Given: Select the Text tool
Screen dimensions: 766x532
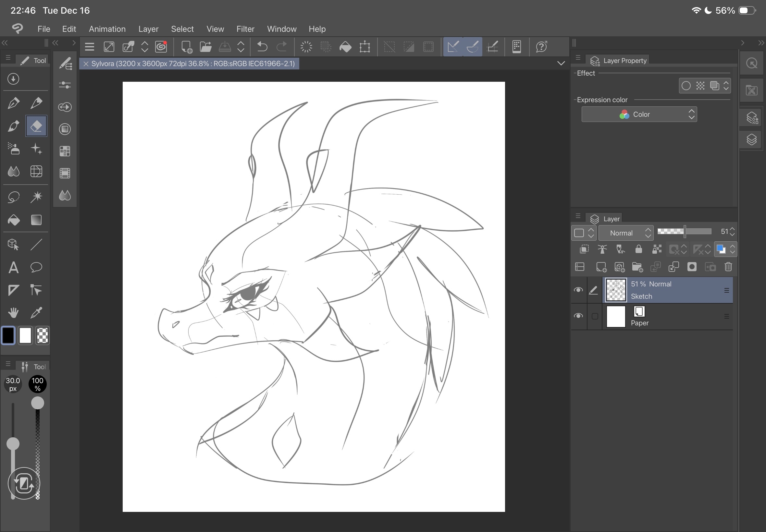Looking at the screenshot, I should coord(13,267).
